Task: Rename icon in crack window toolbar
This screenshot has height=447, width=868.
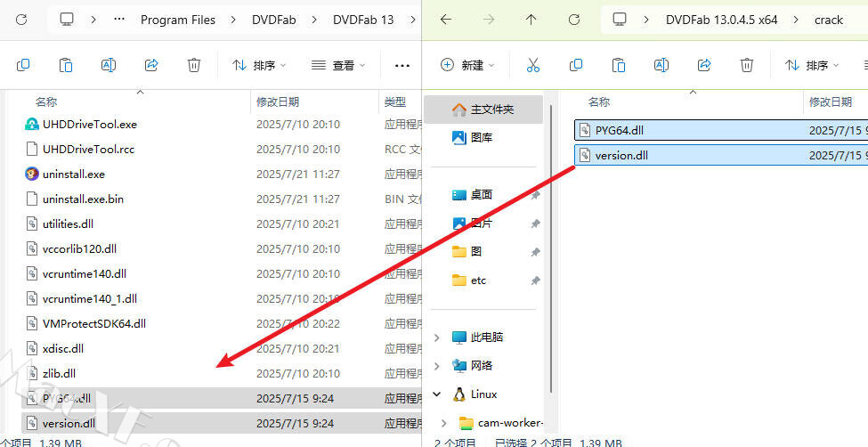Action: (661, 65)
